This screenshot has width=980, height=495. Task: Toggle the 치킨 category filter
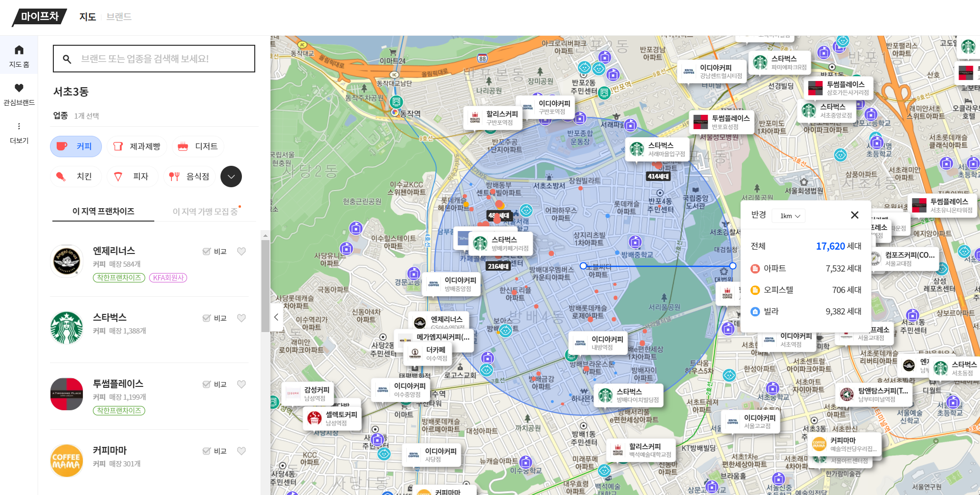(x=76, y=176)
